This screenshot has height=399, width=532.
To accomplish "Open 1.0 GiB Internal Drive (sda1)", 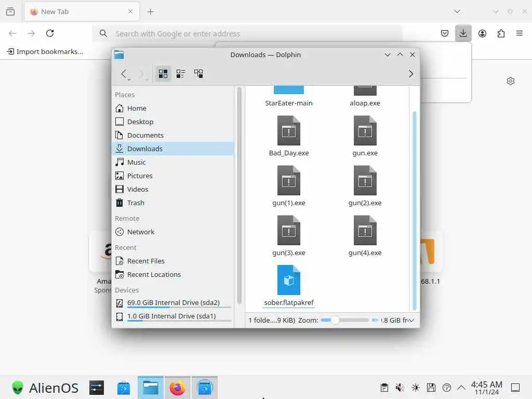I will tap(173, 316).
